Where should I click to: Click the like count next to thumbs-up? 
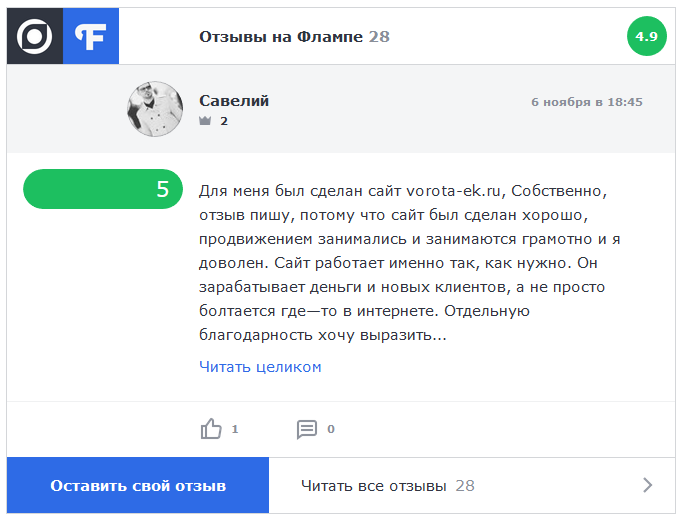(x=235, y=429)
